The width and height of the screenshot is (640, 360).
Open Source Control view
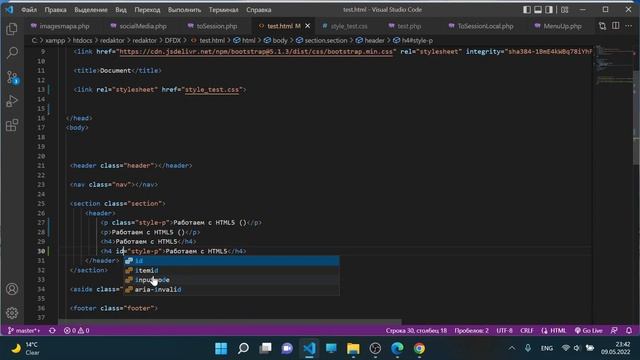12,77
